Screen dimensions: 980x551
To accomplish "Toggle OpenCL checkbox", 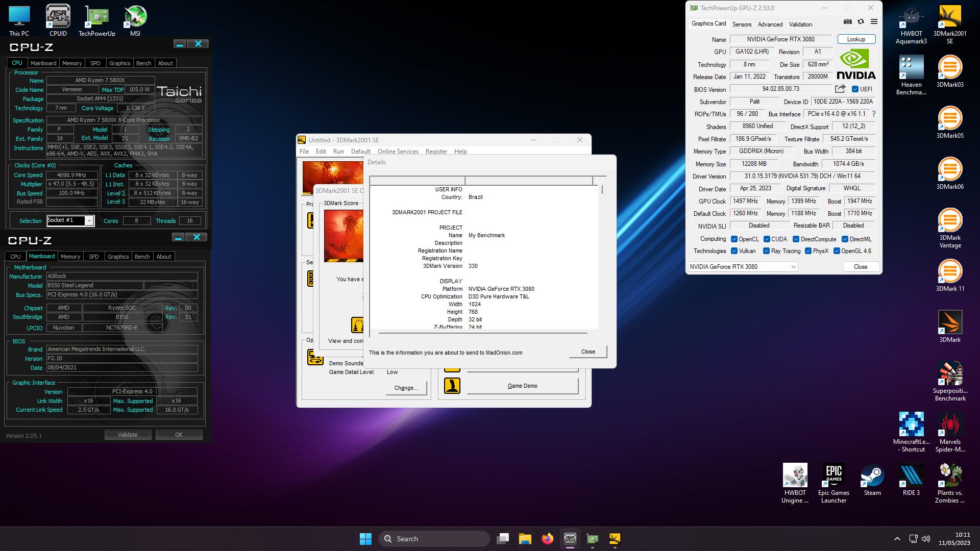I will [x=734, y=239].
